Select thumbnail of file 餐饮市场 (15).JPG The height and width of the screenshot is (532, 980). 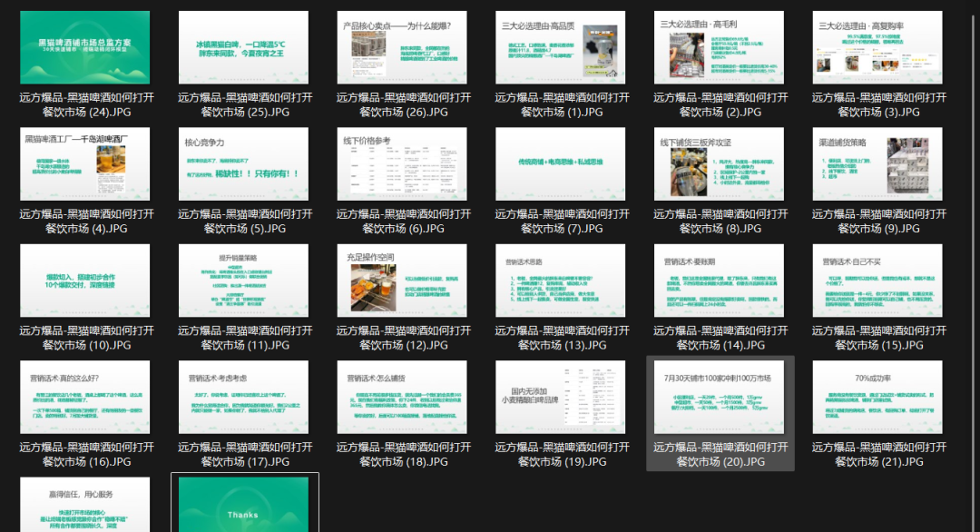[x=877, y=281]
